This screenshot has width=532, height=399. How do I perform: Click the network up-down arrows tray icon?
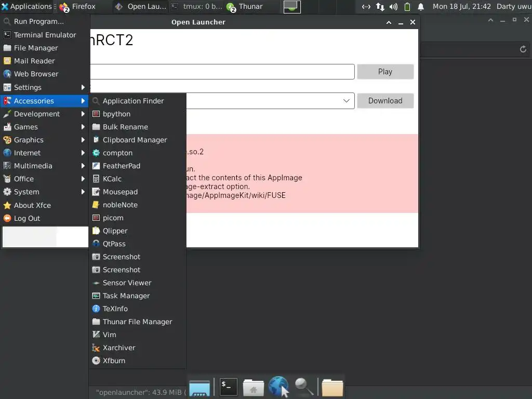380,6
